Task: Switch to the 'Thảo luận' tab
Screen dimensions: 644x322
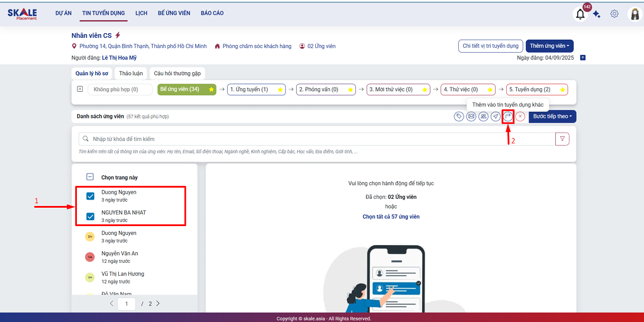Action: 131,73
